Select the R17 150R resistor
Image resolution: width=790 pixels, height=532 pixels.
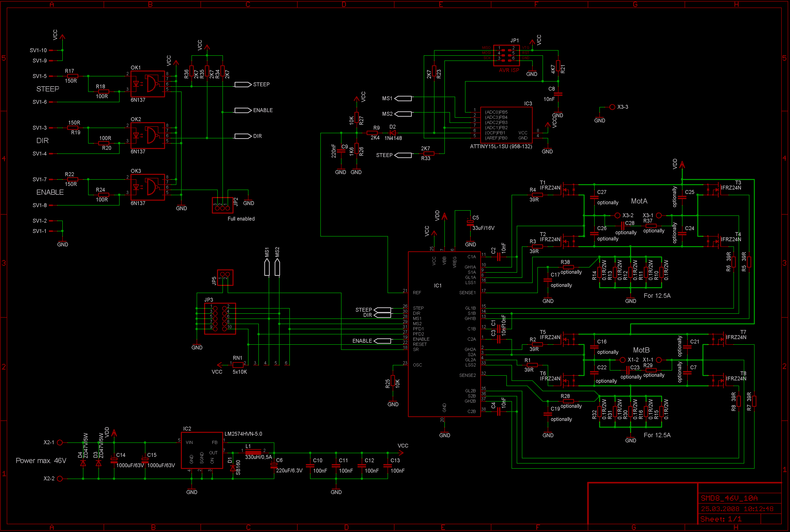click(72, 76)
